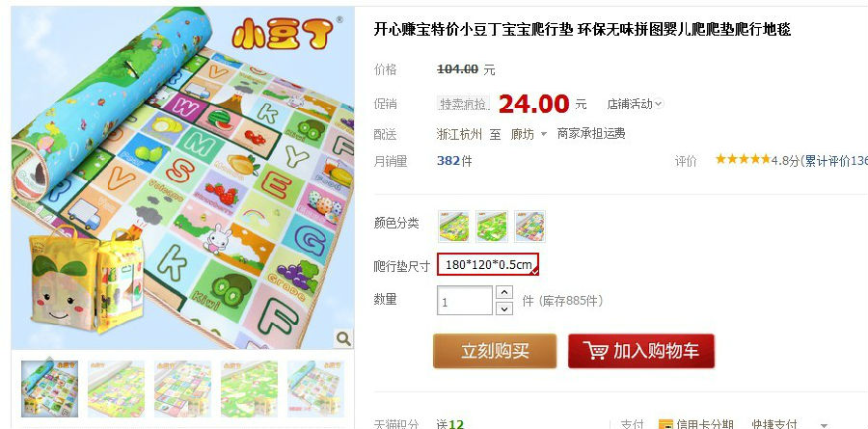
Task: Expand the 快捷支付 payment dropdown arrow
Action: point(825,425)
